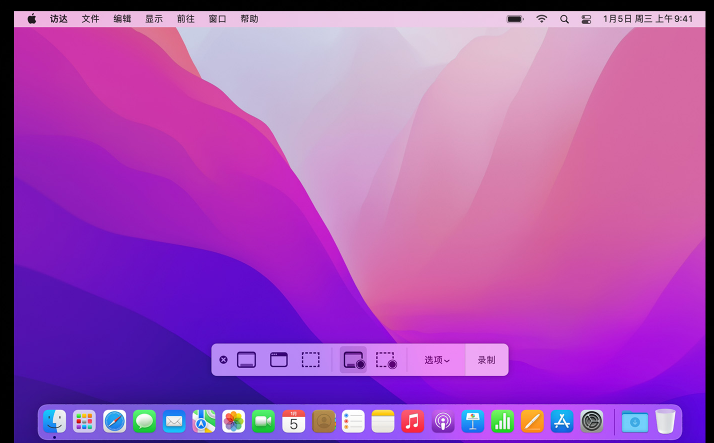Open the Wi-Fi status menu
Screen dimensions: 714x443
(x=541, y=19)
